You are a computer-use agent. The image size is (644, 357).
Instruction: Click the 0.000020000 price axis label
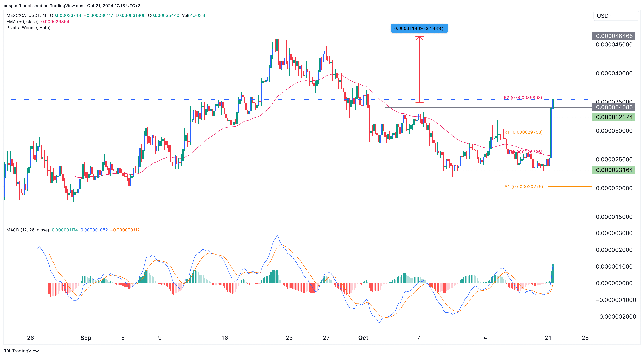[x=614, y=188]
